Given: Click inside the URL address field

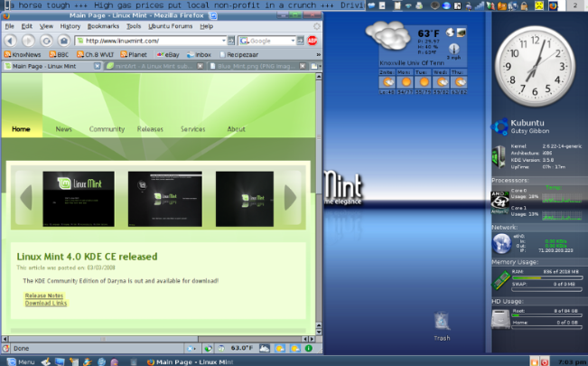Looking at the screenshot, I should (x=153, y=41).
